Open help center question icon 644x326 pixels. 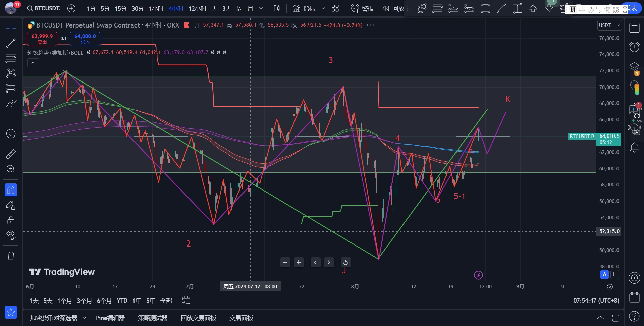click(634, 316)
